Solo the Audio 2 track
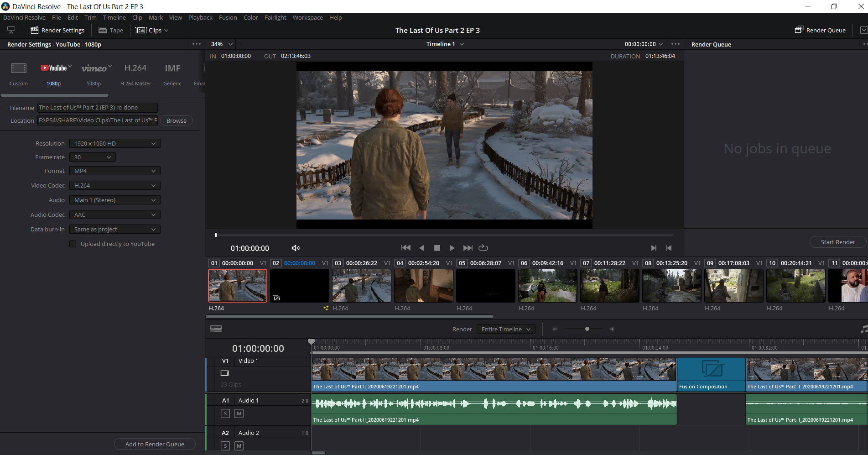 (x=225, y=445)
